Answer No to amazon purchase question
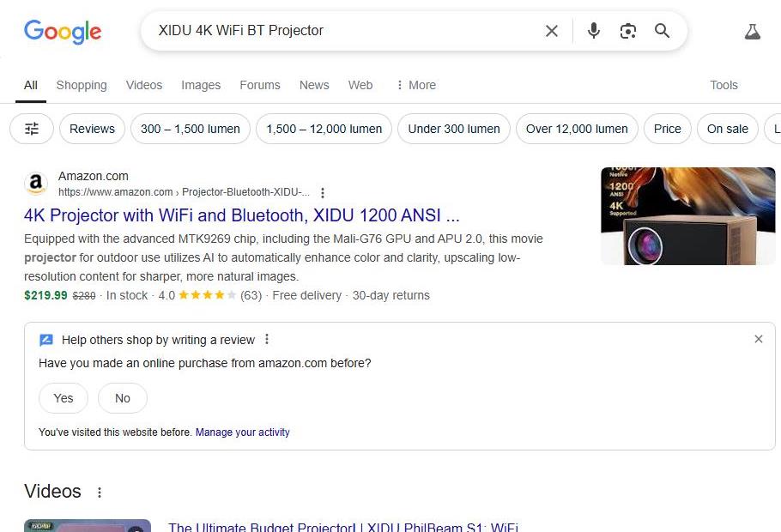 click(123, 398)
